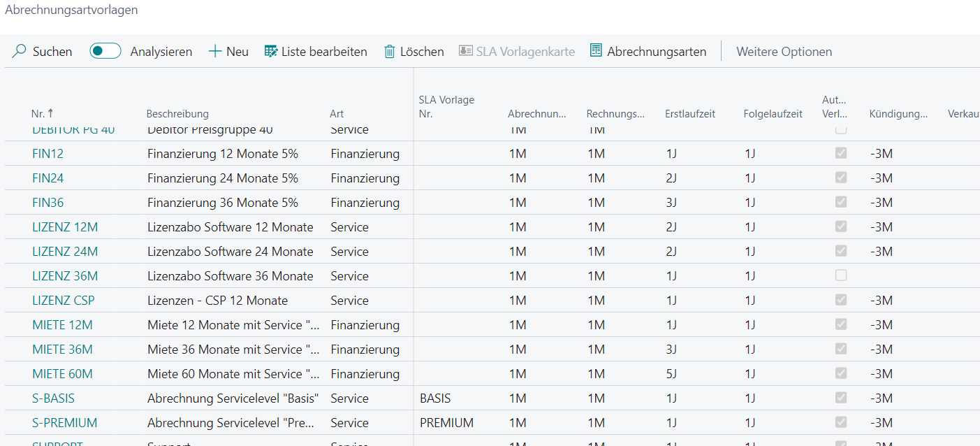This screenshot has width=980, height=446.
Task: Click the SLA Vorlagenkarte icon
Action: pos(465,51)
